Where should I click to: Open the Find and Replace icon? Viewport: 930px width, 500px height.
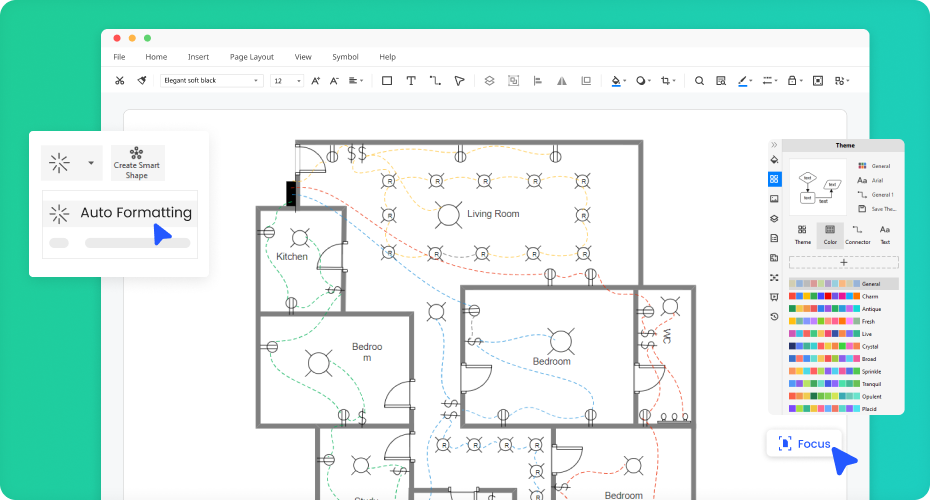coord(721,81)
